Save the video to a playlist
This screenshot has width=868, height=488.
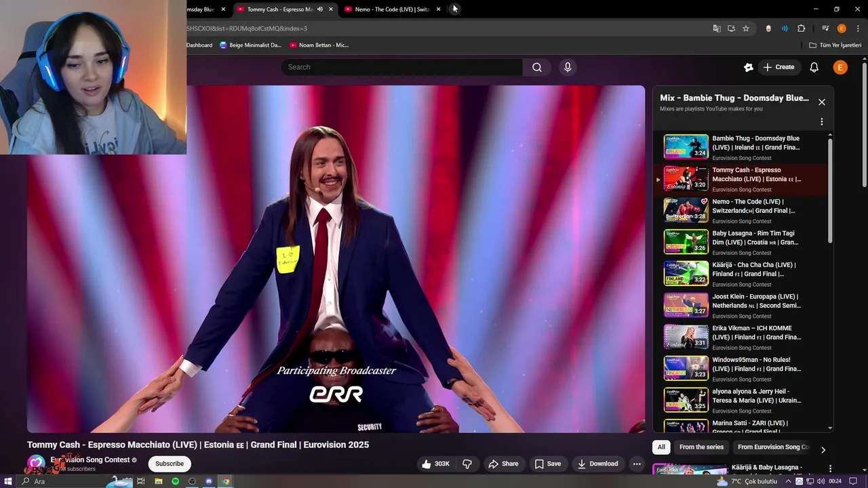pos(547,464)
